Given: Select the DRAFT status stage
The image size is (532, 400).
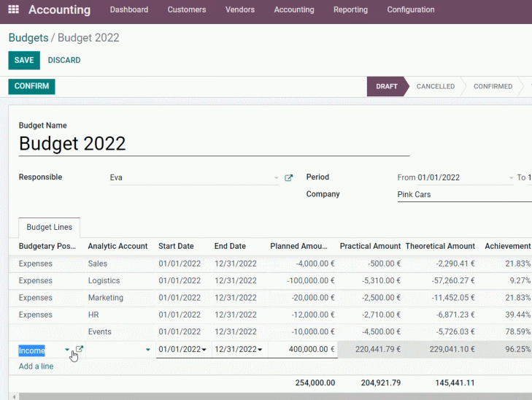Looking at the screenshot, I should point(387,87).
